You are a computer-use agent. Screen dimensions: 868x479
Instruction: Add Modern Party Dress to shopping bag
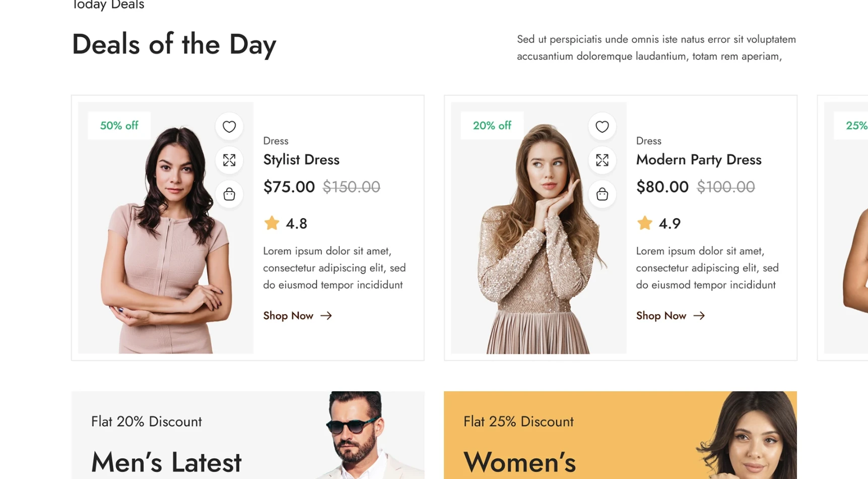pyautogui.click(x=602, y=194)
